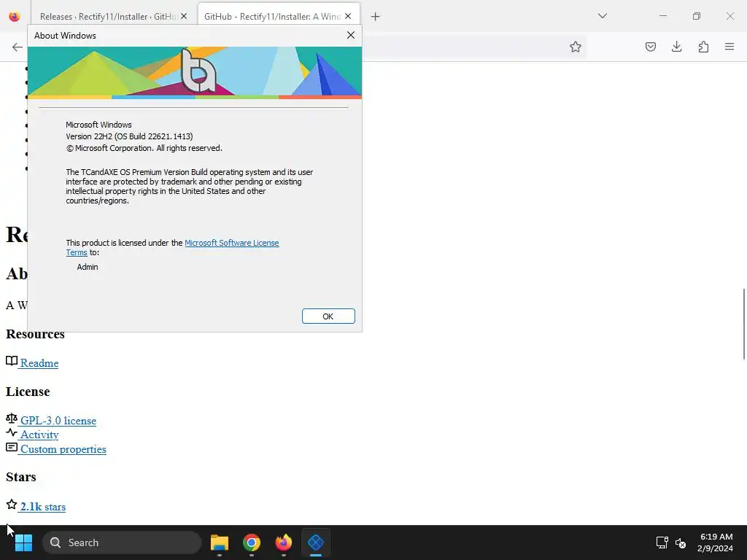Open Microsoft Software License Terms link
The image size is (747, 560).
(231, 243)
